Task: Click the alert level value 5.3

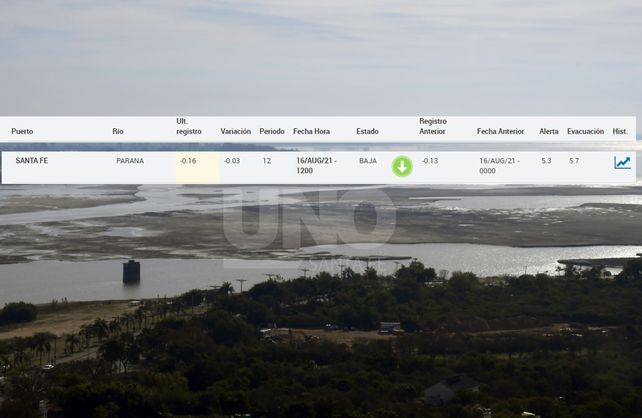Action: [x=546, y=161]
